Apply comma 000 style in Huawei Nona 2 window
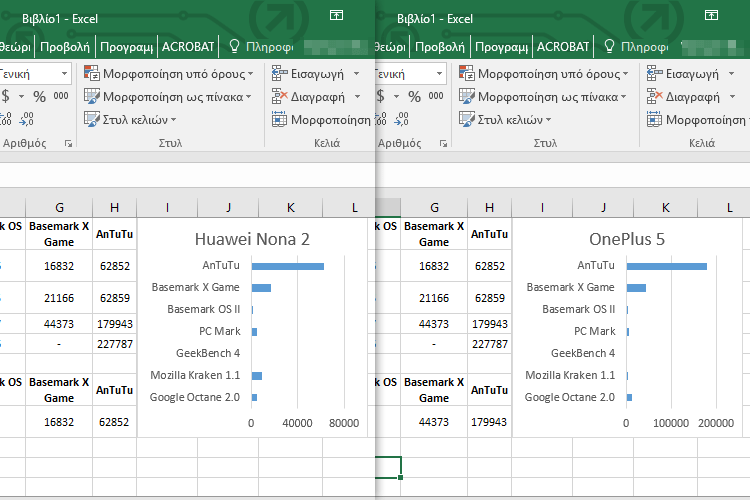750x500 pixels. (61, 96)
